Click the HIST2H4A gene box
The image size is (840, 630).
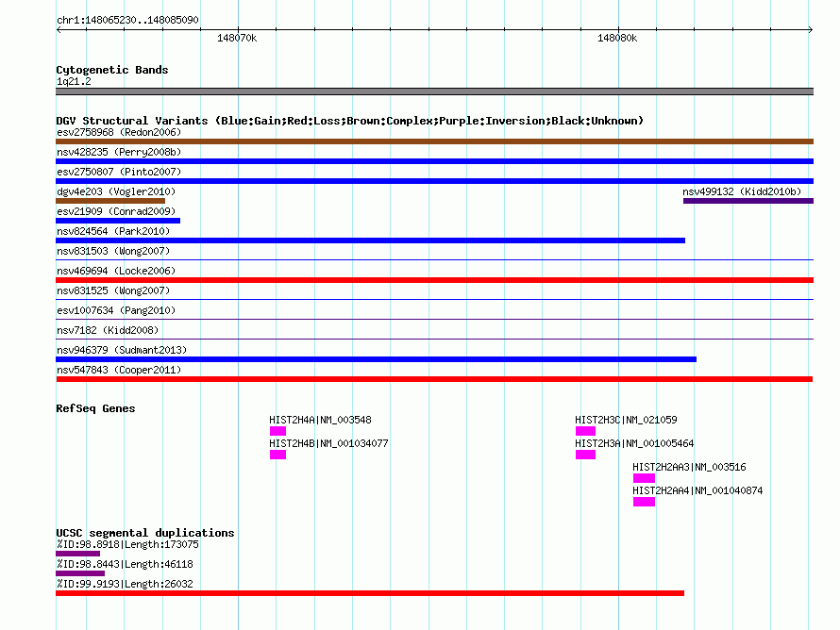point(277,431)
